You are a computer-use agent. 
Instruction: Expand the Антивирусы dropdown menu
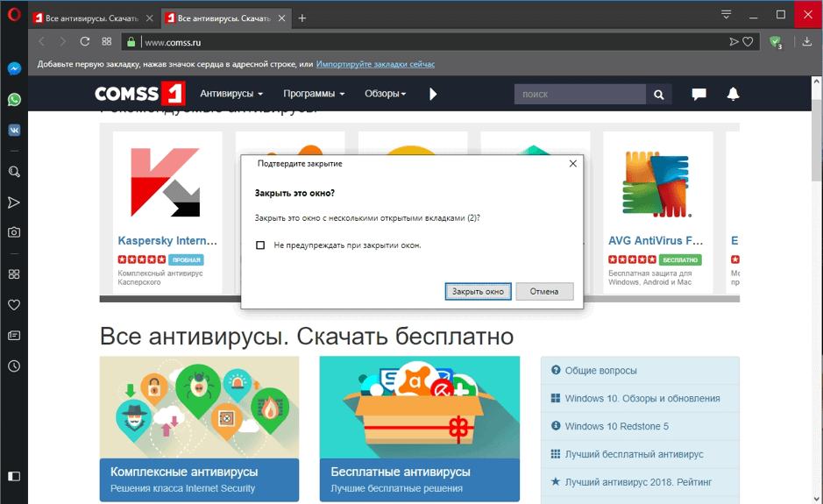point(231,94)
